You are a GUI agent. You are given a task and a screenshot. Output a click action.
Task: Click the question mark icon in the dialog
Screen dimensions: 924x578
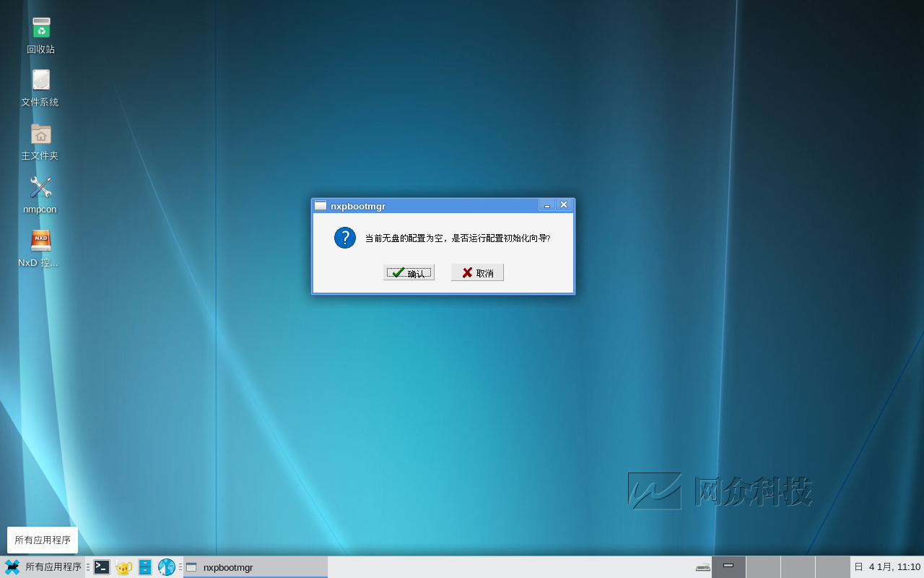tap(344, 238)
